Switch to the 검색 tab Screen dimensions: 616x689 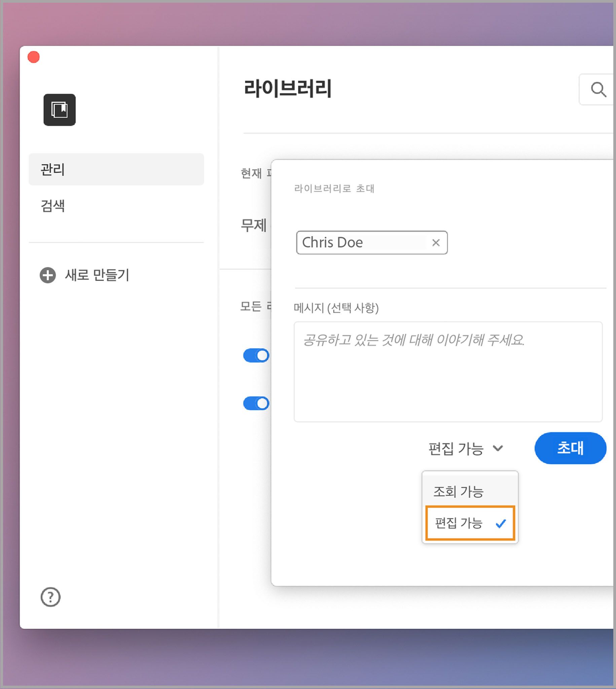point(52,207)
